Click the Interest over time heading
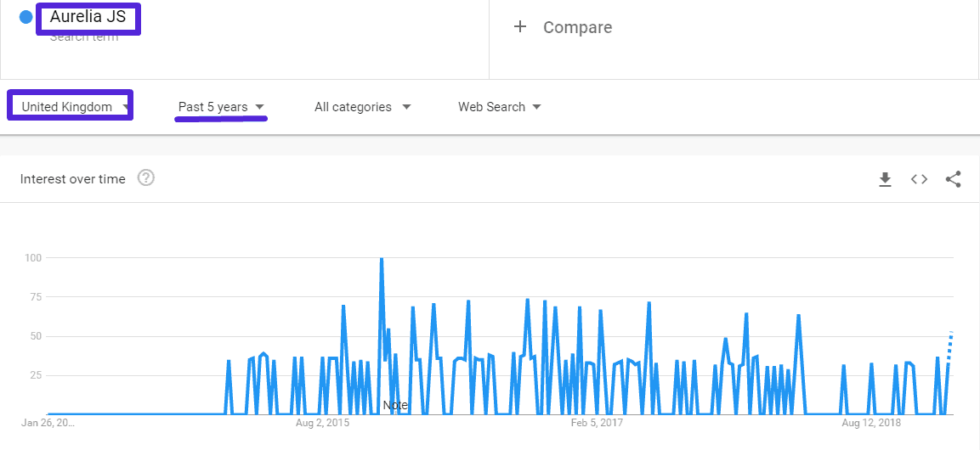 [73, 179]
